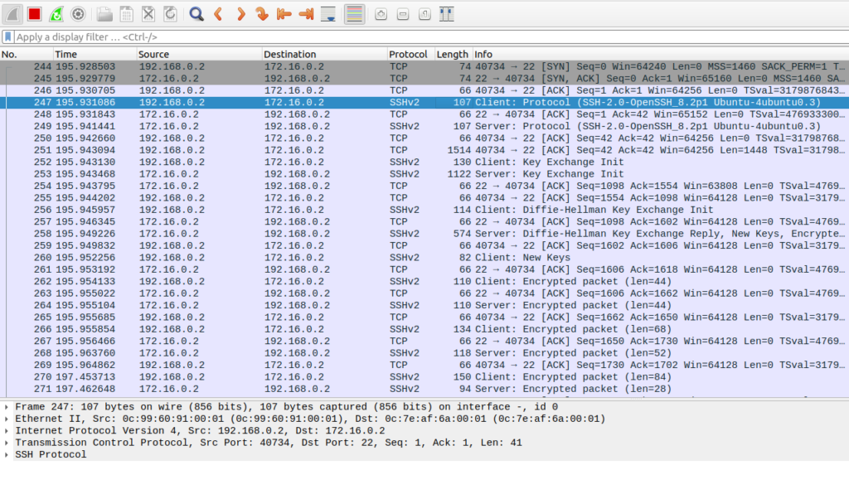849x504 pixels.
Task: Sort packets by Protocol column header
Action: (x=410, y=54)
